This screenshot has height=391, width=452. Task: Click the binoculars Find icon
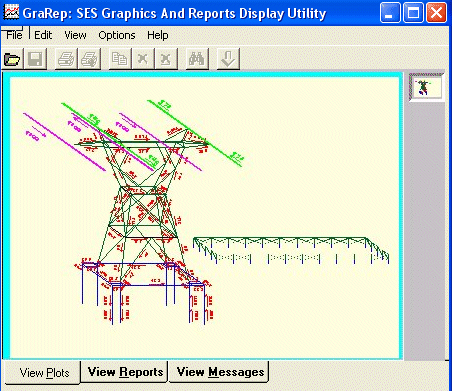(197, 59)
